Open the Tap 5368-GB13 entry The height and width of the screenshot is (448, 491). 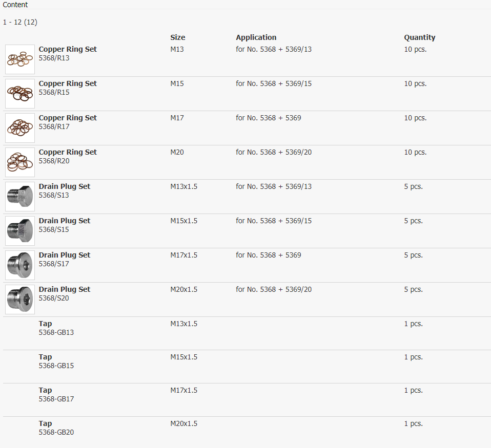pyautogui.click(x=45, y=324)
